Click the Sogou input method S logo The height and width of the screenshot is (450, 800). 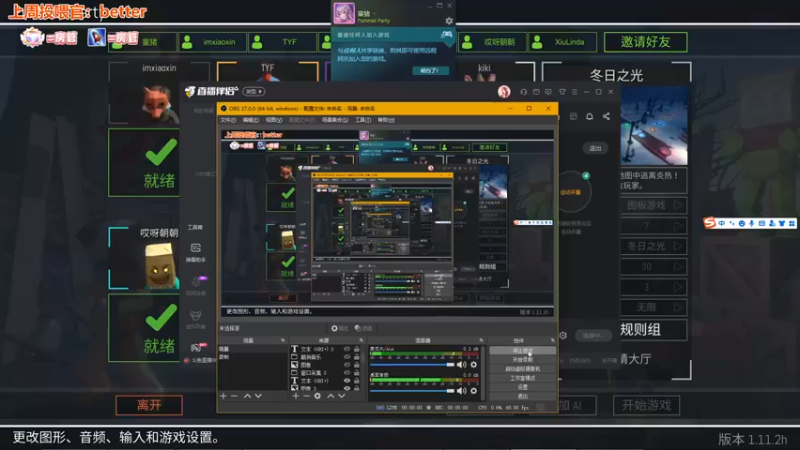coord(709,223)
